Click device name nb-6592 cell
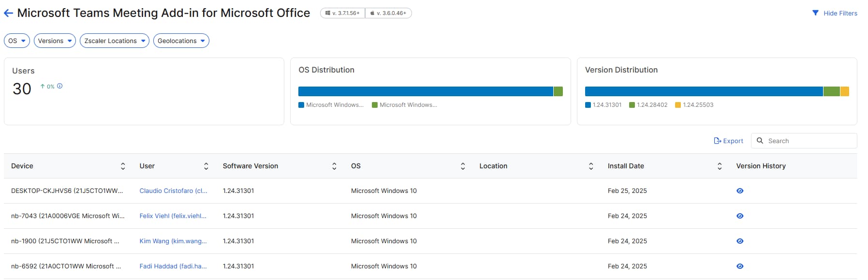This screenshot has height=280, width=868. click(66, 266)
